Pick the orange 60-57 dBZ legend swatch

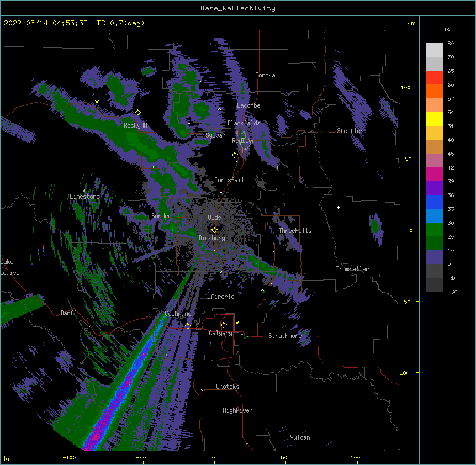click(434, 91)
